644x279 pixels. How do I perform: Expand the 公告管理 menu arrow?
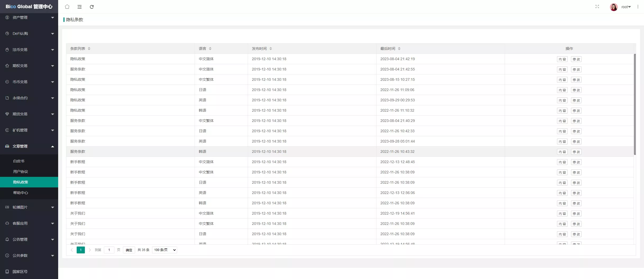coord(53,240)
